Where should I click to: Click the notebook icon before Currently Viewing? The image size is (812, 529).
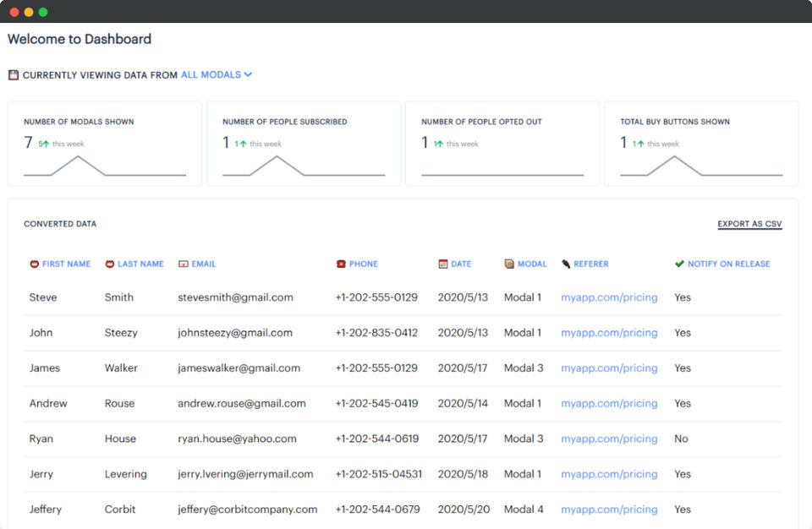point(14,75)
